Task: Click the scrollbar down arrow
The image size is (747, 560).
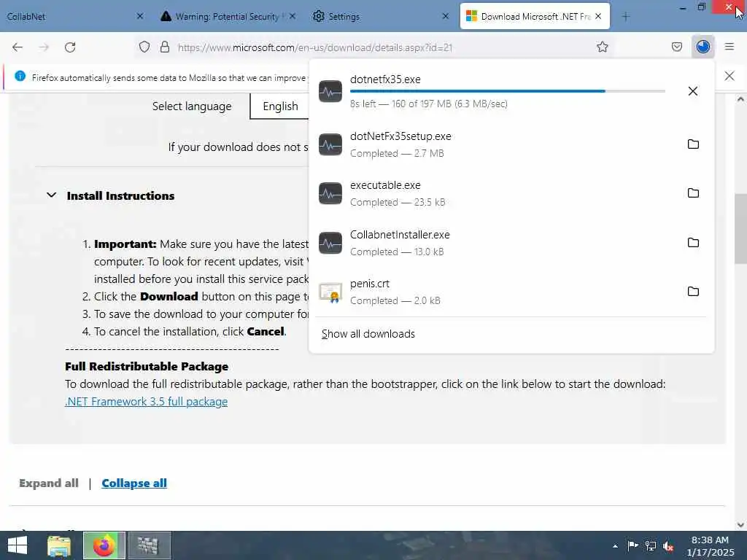Action: pyautogui.click(x=740, y=525)
